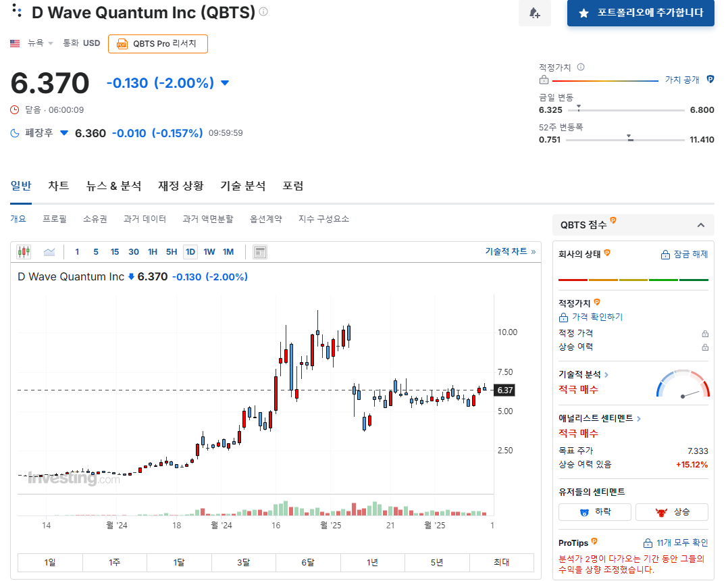Open the 기술적 차트 link
Viewport: 728px width, 581px height.
506,251
